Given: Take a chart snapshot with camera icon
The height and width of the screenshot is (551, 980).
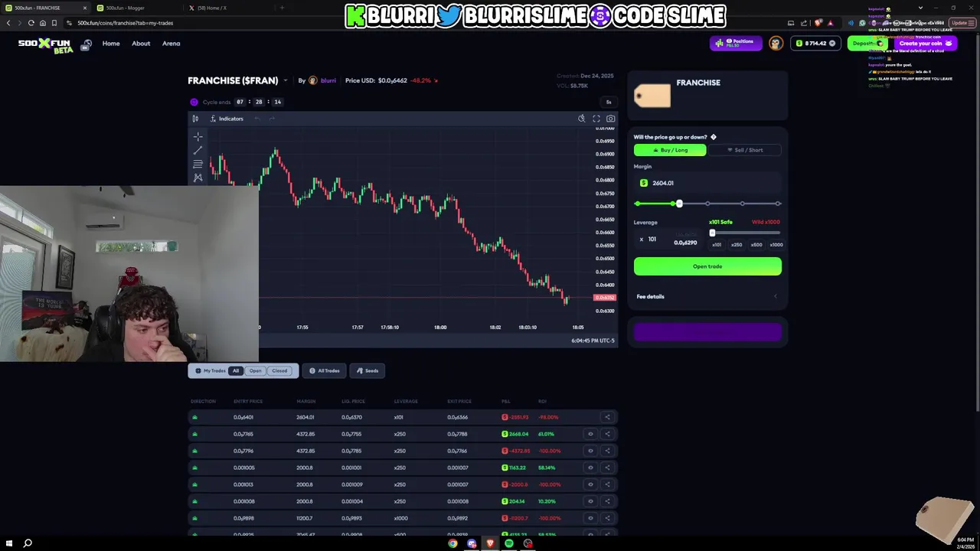Looking at the screenshot, I should click(610, 119).
